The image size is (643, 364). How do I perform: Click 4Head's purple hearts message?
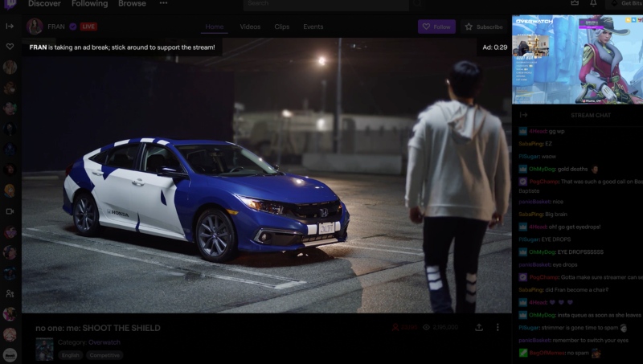546,302
